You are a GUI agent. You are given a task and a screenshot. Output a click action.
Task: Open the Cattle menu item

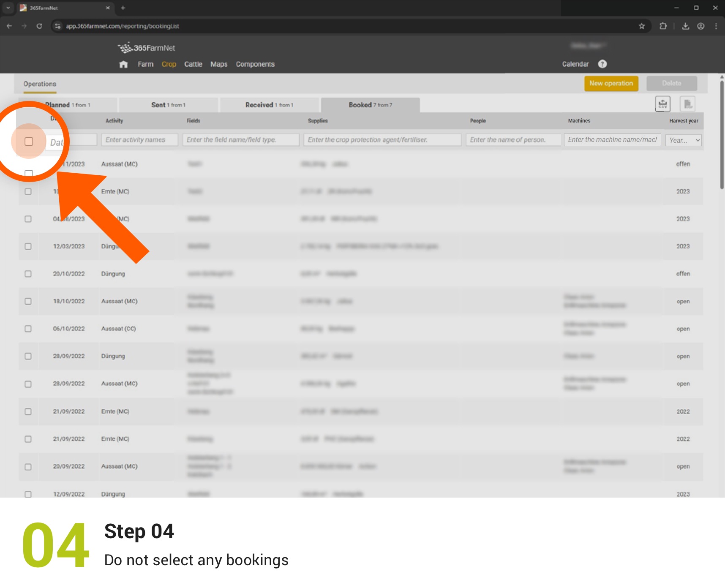click(193, 64)
